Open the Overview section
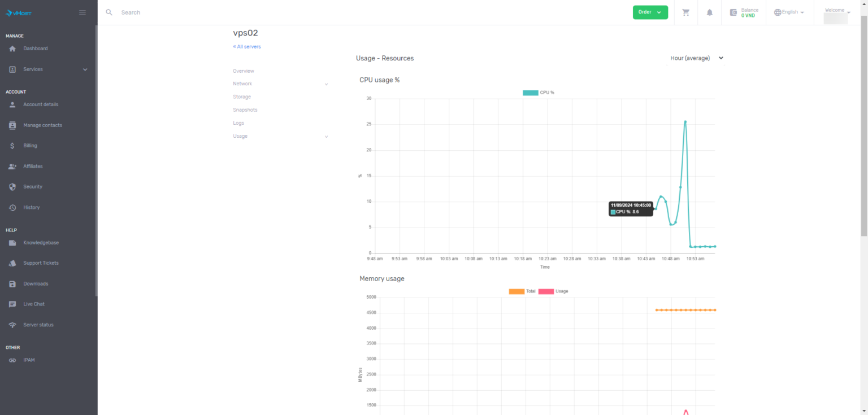Screen dimensions: 868x415 (244, 71)
